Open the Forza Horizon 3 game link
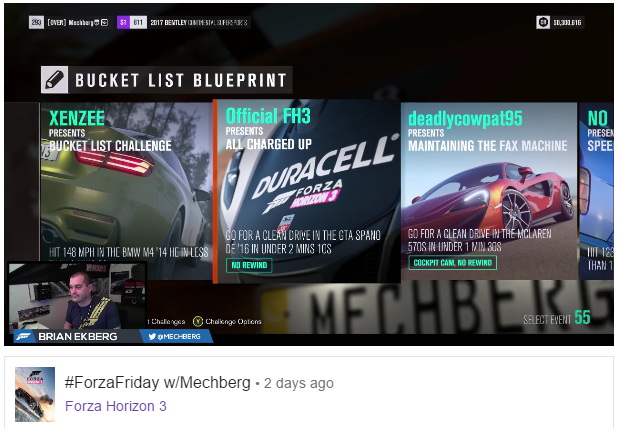Image resolution: width=619 pixels, height=429 pixels. [116, 406]
